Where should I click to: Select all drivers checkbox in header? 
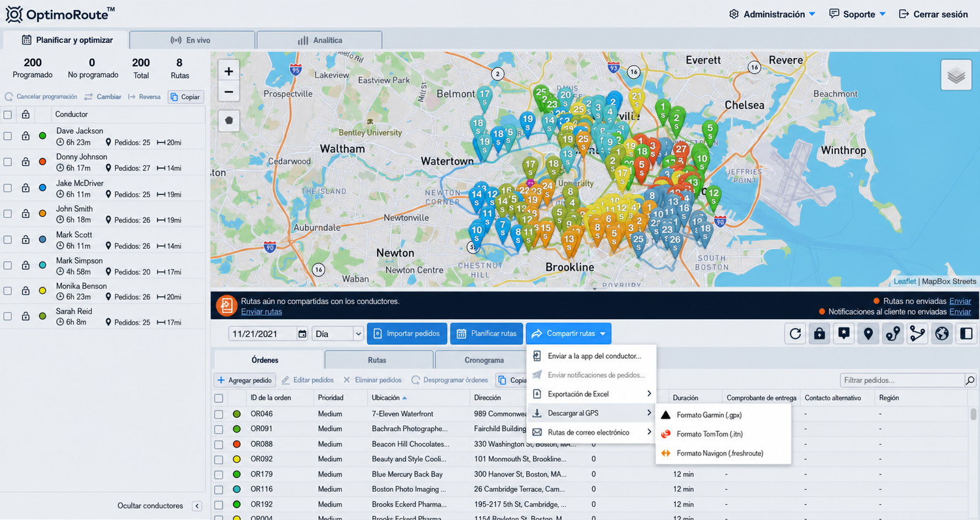pyautogui.click(x=7, y=115)
